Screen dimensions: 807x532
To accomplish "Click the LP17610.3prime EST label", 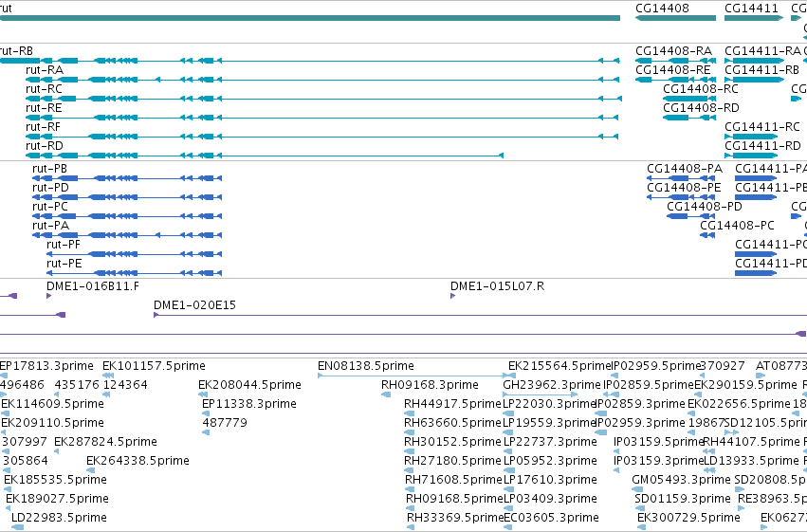I will [550, 480].
